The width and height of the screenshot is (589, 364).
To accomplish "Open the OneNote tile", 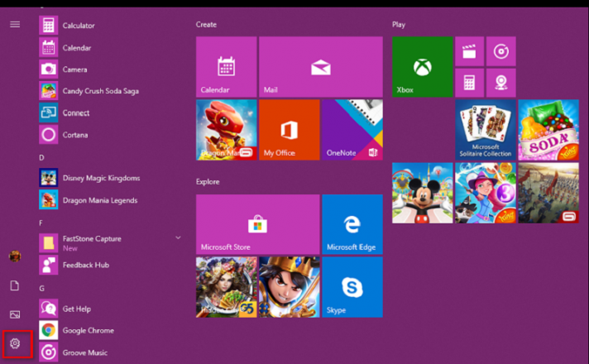I will (352, 130).
